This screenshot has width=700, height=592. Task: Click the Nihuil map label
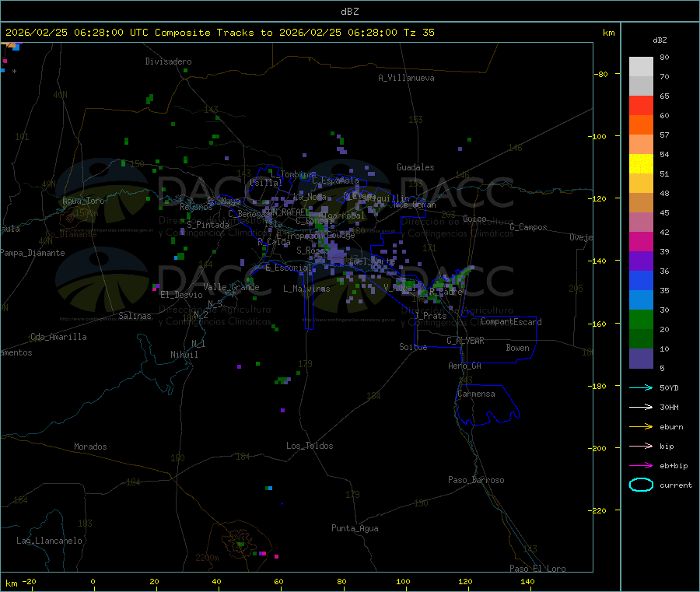pyautogui.click(x=184, y=355)
